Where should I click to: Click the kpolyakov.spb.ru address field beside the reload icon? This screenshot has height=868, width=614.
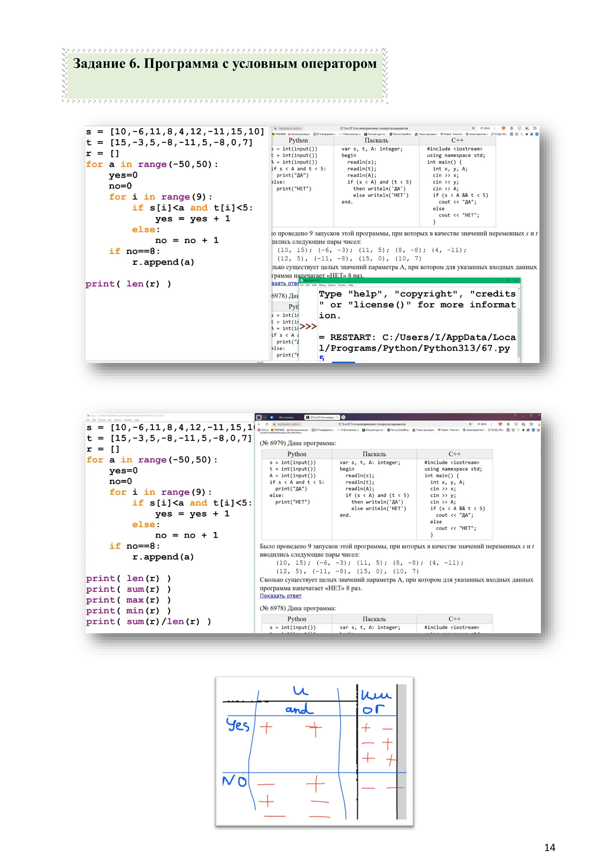289,424
